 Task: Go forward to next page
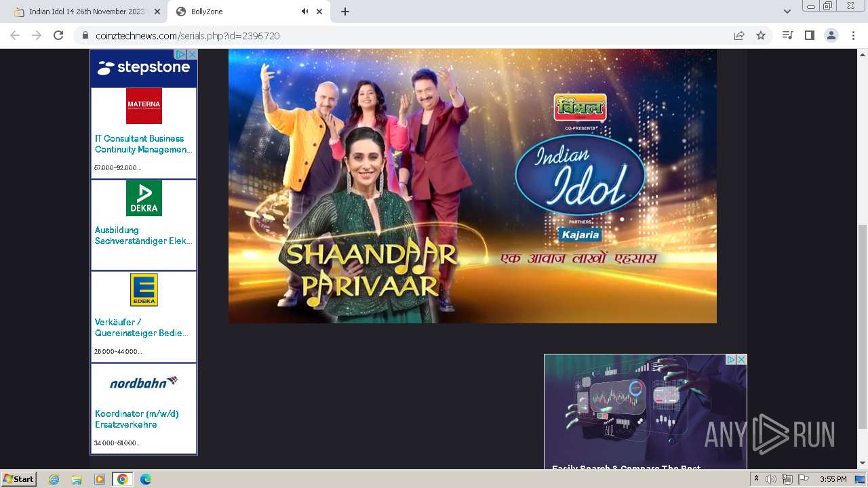[x=37, y=35]
